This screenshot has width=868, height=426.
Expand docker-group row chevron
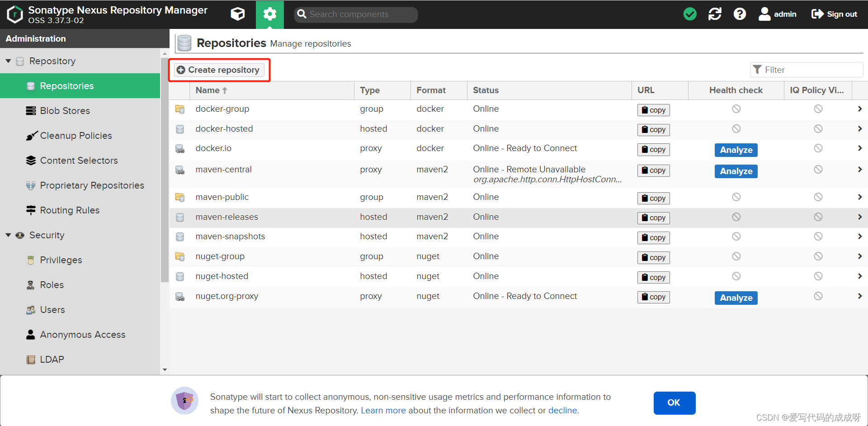pos(860,109)
